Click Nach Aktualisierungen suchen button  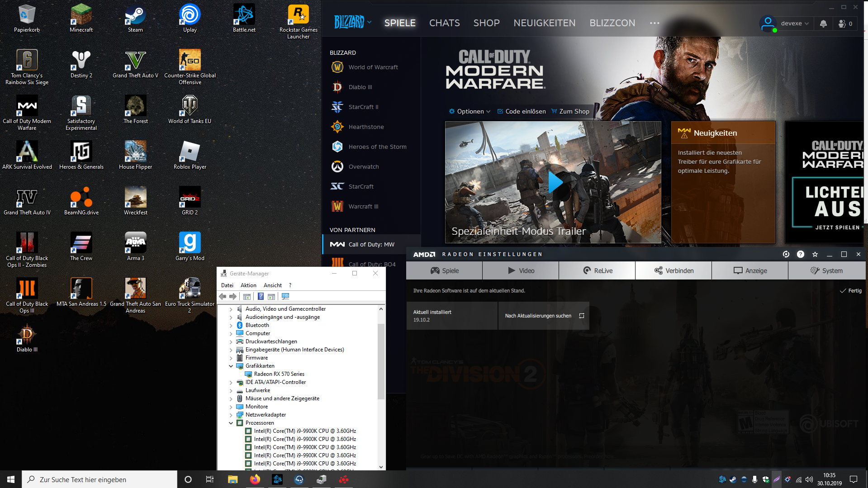click(544, 316)
